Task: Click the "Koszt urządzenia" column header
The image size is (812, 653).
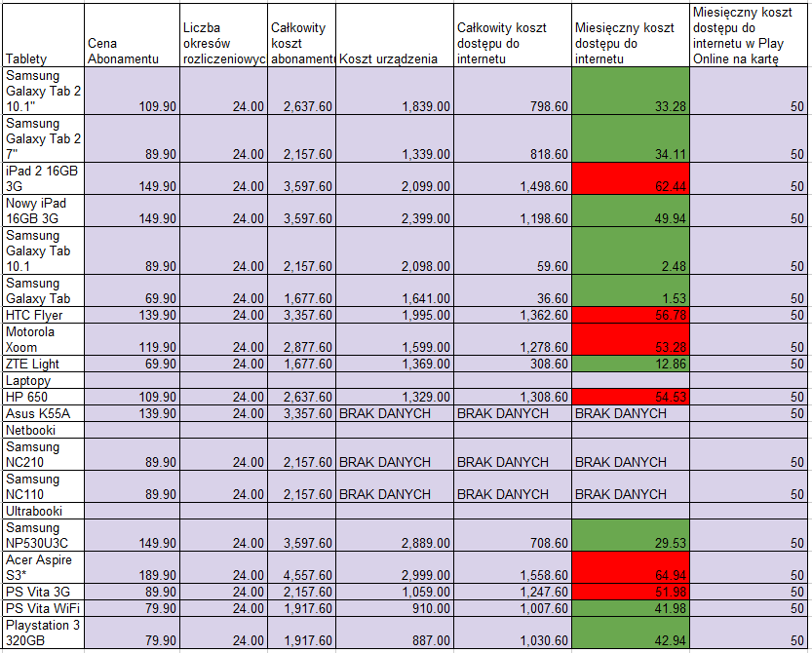Action: pos(395,35)
